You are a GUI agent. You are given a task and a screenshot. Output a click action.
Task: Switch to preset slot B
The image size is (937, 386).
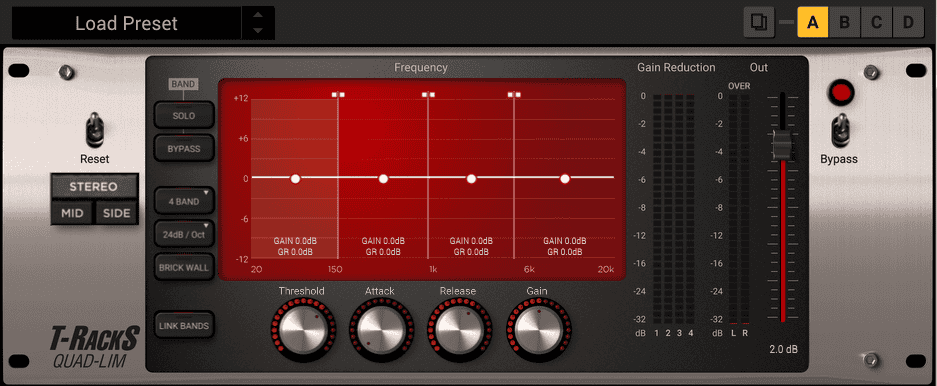click(844, 23)
